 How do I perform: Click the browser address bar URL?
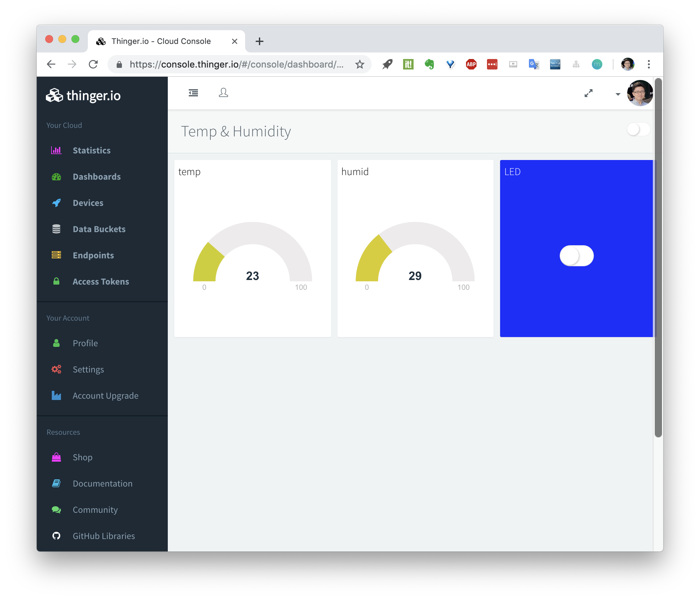coord(237,64)
